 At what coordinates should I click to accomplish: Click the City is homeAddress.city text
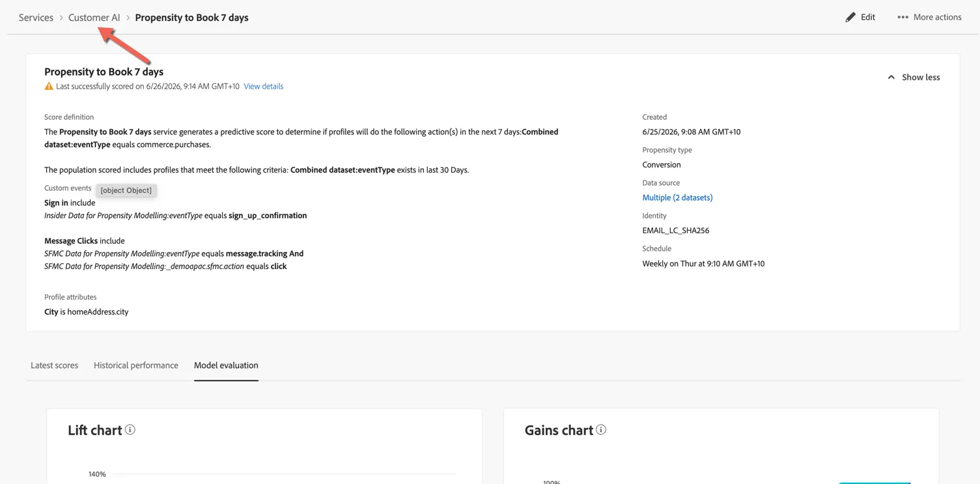[87, 312]
